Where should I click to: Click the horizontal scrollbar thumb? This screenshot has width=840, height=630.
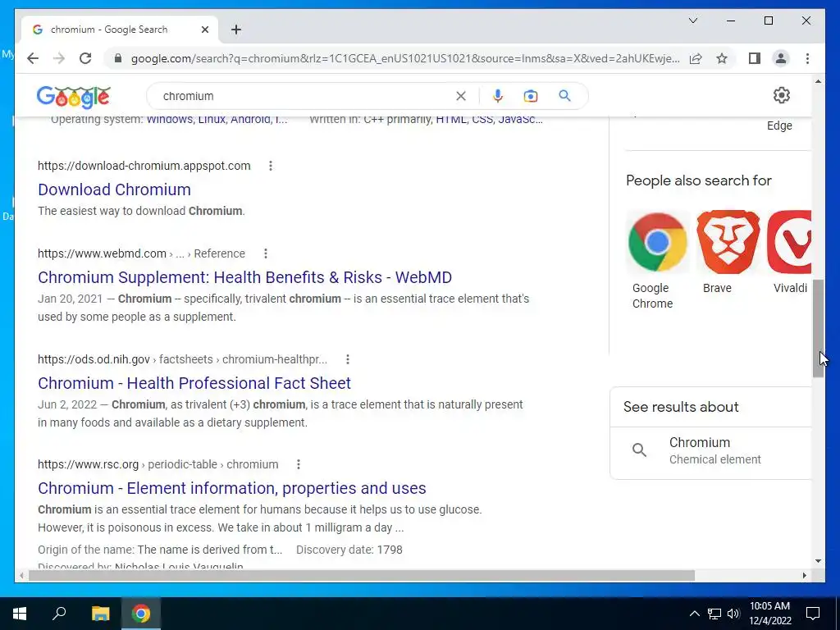pyautogui.click(x=362, y=575)
